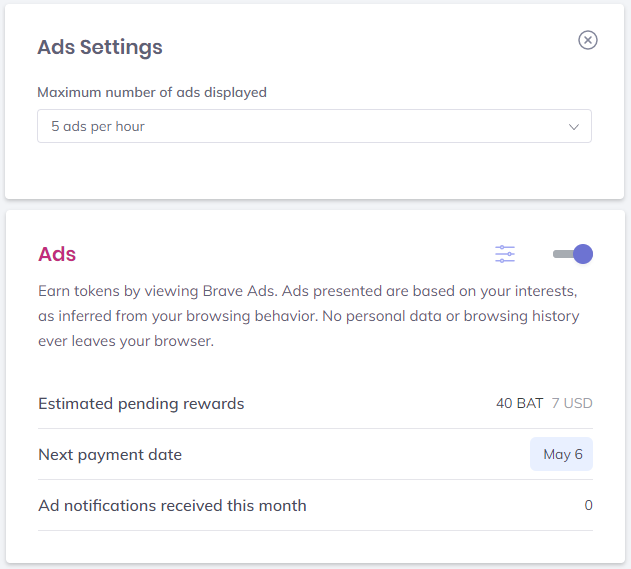Open the "5 ads per hour" dropdown
Image resolution: width=631 pixels, height=569 pixels.
314,127
